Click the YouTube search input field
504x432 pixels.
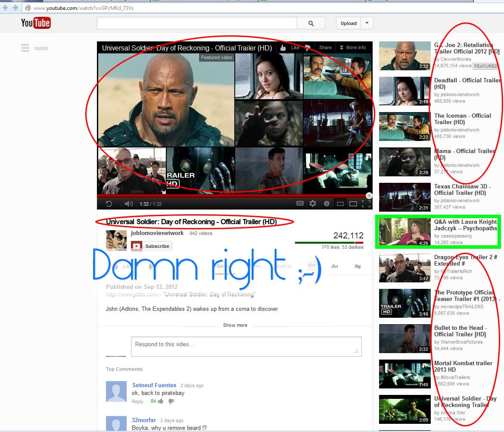point(197,23)
